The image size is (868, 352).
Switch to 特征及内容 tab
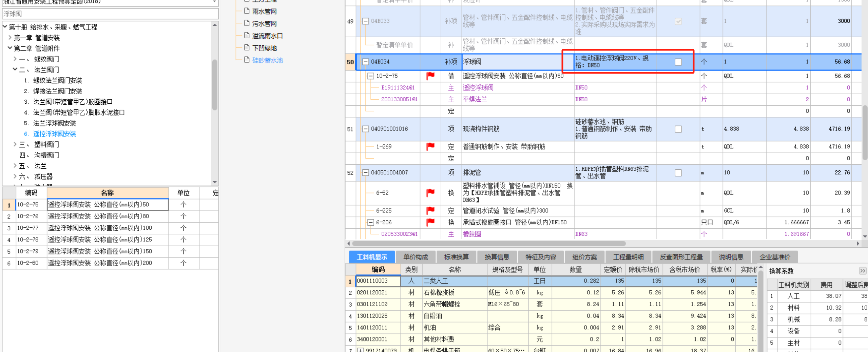[541, 257]
